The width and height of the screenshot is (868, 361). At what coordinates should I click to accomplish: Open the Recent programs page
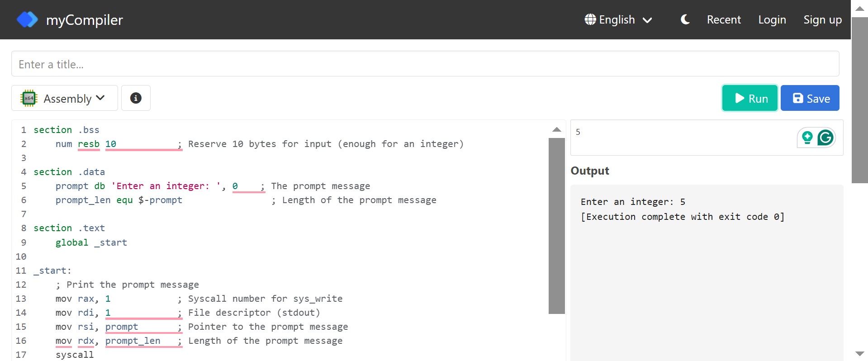click(x=724, y=20)
